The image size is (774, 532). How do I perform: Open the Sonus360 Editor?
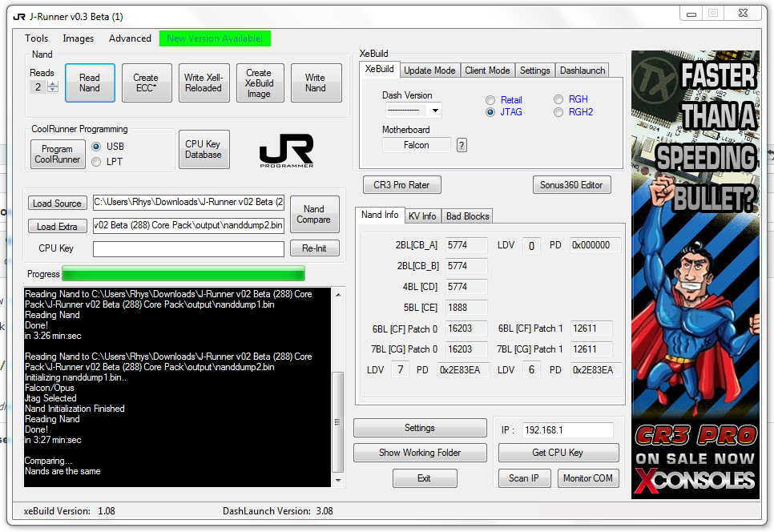pyautogui.click(x=571, y=185)
